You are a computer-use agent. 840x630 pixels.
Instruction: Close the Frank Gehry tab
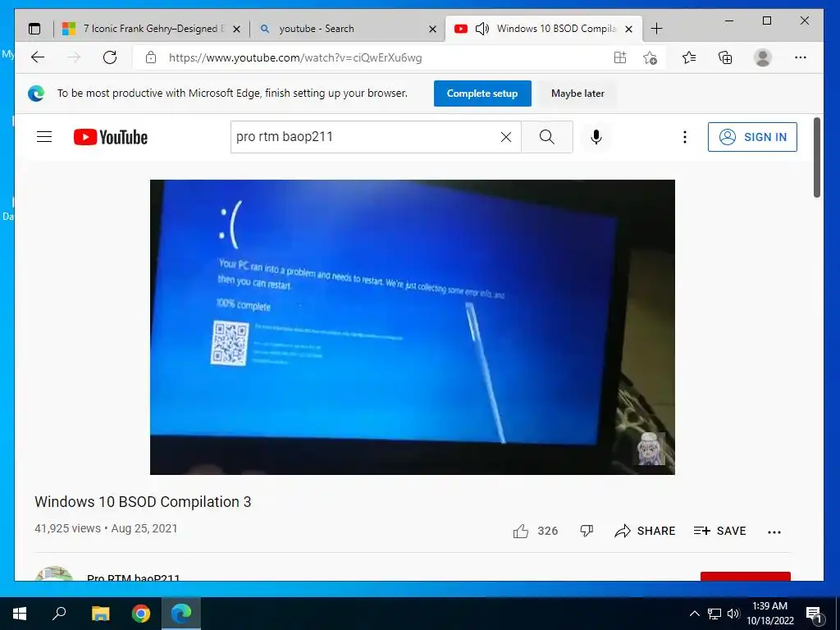(237, 29)
